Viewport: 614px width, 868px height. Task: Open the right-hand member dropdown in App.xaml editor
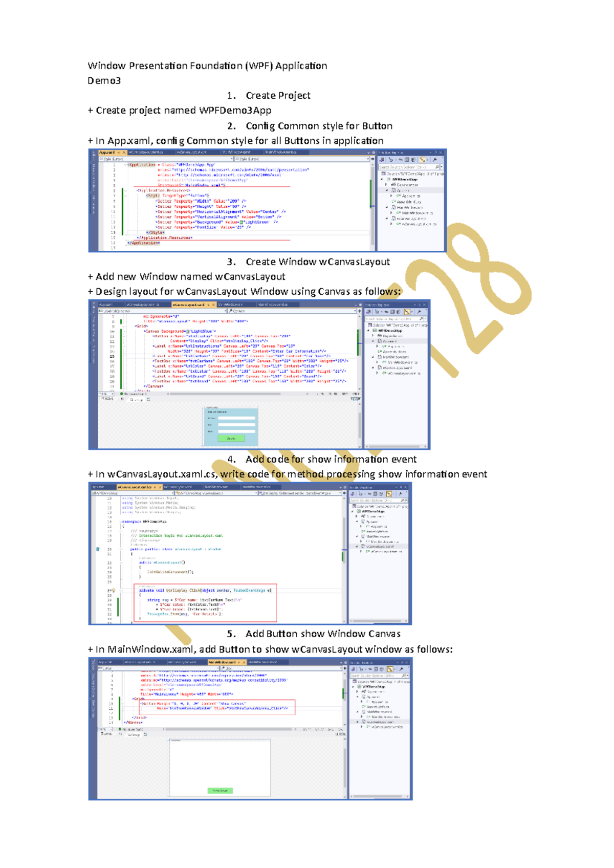point(301,159)
